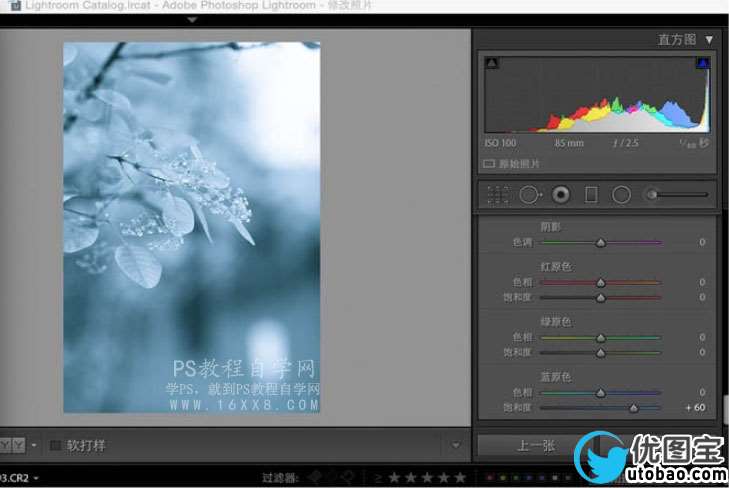The height and width of the screenshot is (488, 729).
Task: Click the 阴影 色调 shadow tint slider
Action: pyautogui.click(x=601, y=243)
